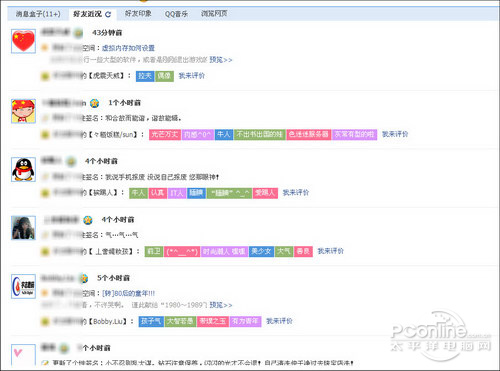The height and width of the screenshot is (371, 500).
Task: Click 我来评价 in the 【Bobby.Liu】 row
Action: (x=279, y=321)
